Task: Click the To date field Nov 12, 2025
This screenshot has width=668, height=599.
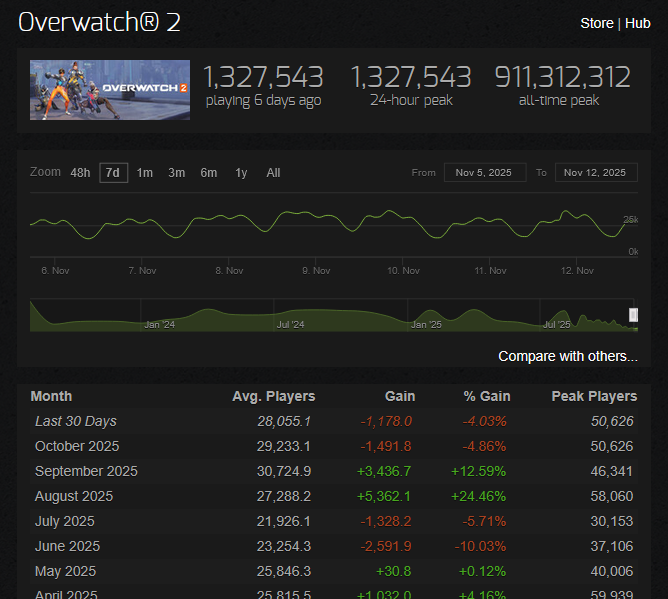Action: pyautogui.click(x=596, y=173)
